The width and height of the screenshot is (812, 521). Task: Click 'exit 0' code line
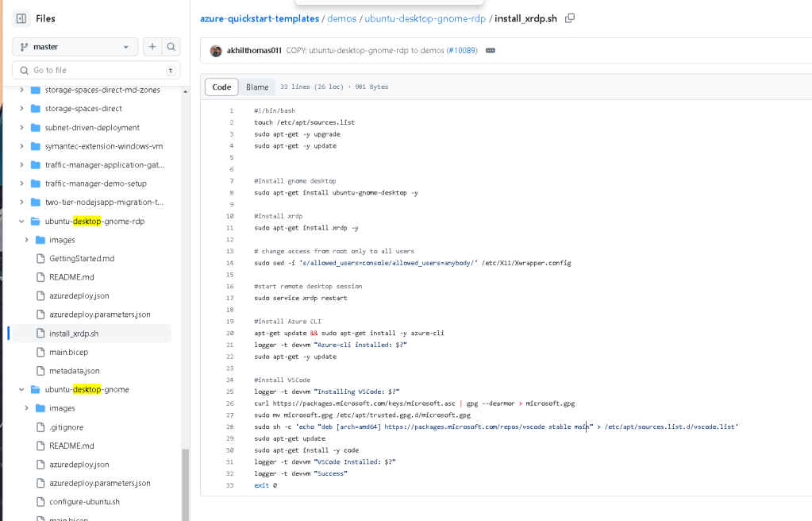(x=266, y=485)
